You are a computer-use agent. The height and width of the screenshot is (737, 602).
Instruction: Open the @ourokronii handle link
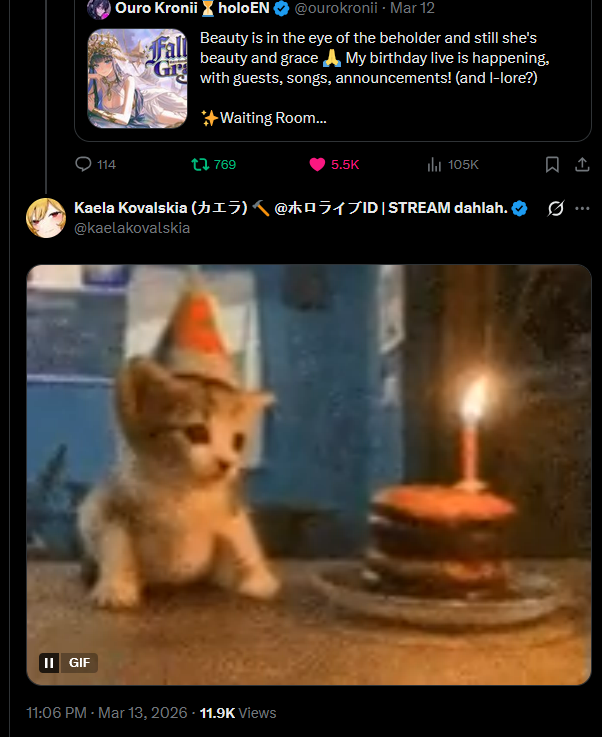pos(336,8)
